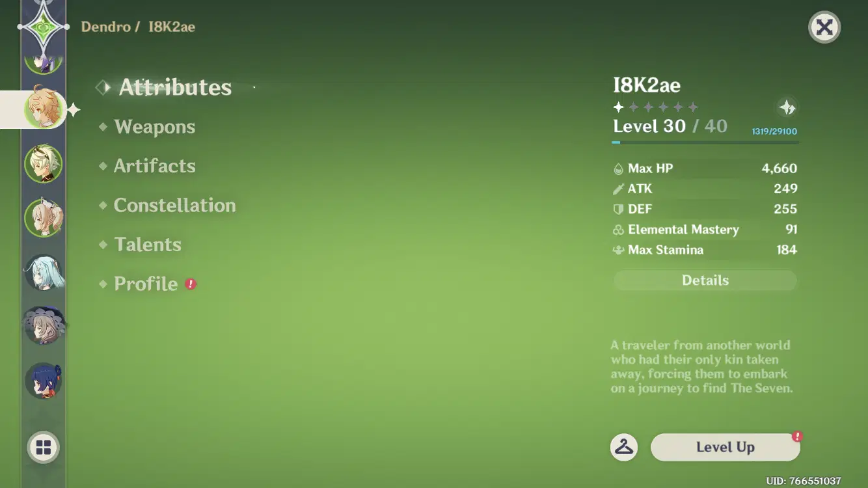Close the character screen with X
This screenshot has width=868, height=488.
coord(824,27)
